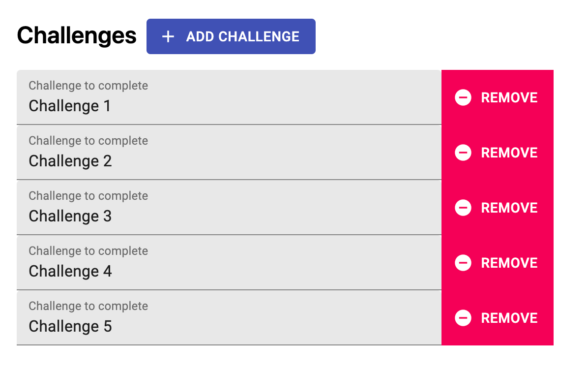Click the minus circle icon for Challenge 4
The height and width of the screenshot is (373, 588).
coord(463,263)
